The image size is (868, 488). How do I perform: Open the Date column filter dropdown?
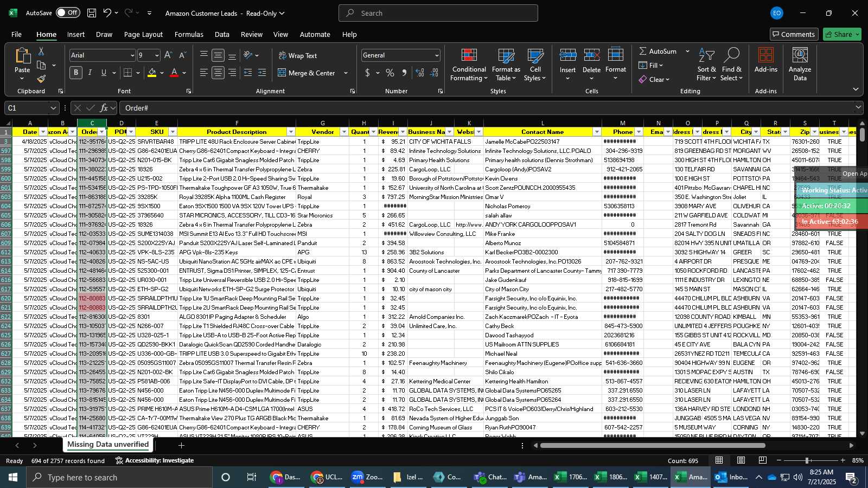pos(43,132)
